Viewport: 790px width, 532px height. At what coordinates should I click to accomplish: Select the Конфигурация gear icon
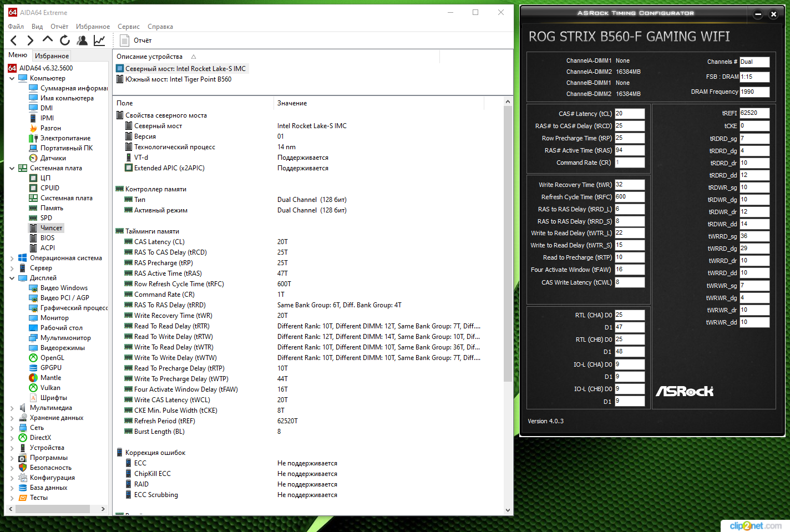(x=23, y=478)
